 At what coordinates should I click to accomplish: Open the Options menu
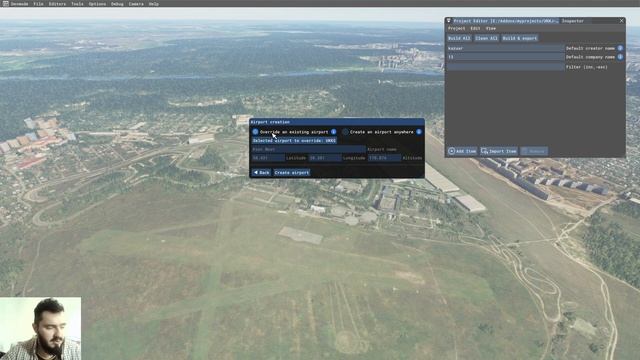(97, 4)
